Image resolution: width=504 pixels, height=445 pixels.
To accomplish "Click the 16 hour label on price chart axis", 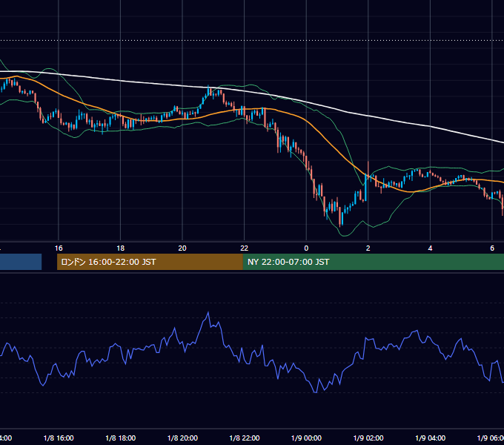I will (x=59, y=248).
